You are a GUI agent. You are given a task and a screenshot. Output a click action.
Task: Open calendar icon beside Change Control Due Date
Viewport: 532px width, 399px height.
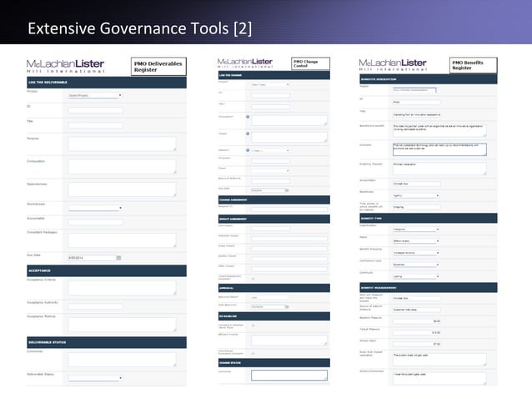287,190
